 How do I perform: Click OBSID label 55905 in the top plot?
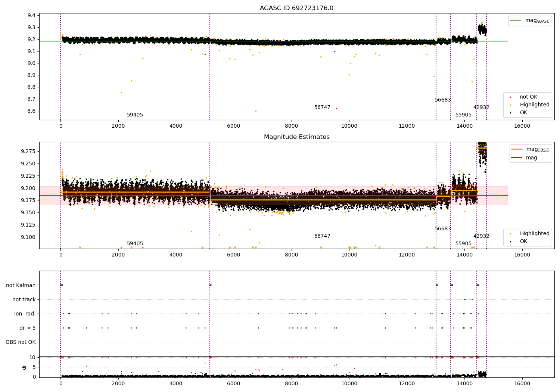tap(463, 115)
